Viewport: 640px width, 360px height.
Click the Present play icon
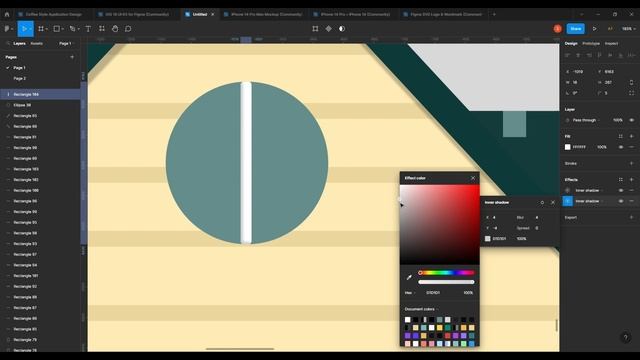click(595, 29)
